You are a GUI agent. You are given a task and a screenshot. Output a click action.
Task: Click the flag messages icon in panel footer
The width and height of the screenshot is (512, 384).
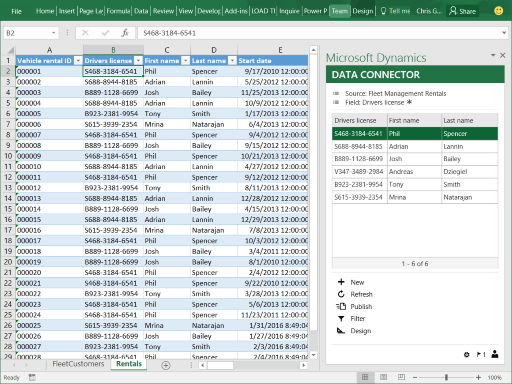click(480, 354)
